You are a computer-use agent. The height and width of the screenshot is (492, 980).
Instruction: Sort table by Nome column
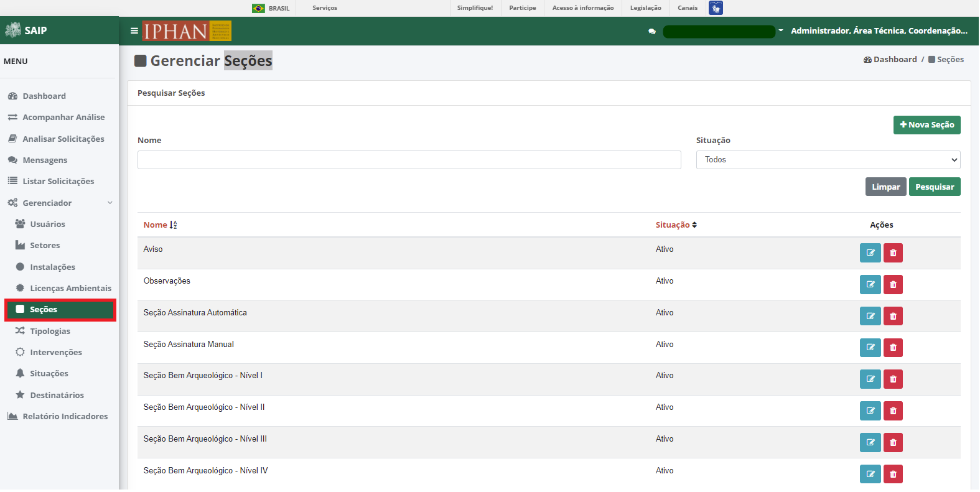(160, 225)
